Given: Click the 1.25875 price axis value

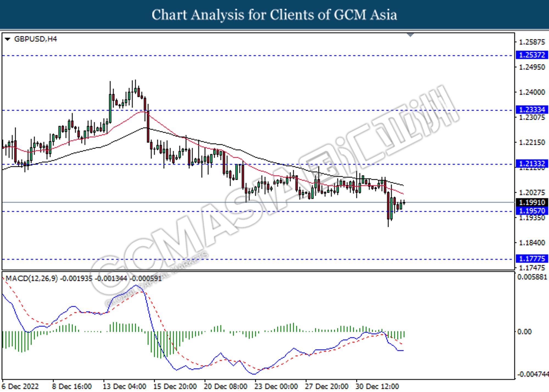Looking at the screenshot, I should [x=532, y=42].
